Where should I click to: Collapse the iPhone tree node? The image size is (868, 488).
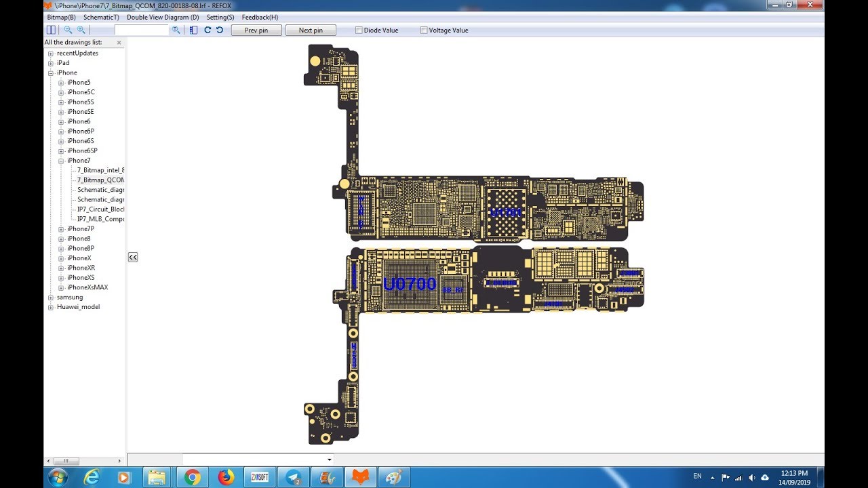coord(51,73)
